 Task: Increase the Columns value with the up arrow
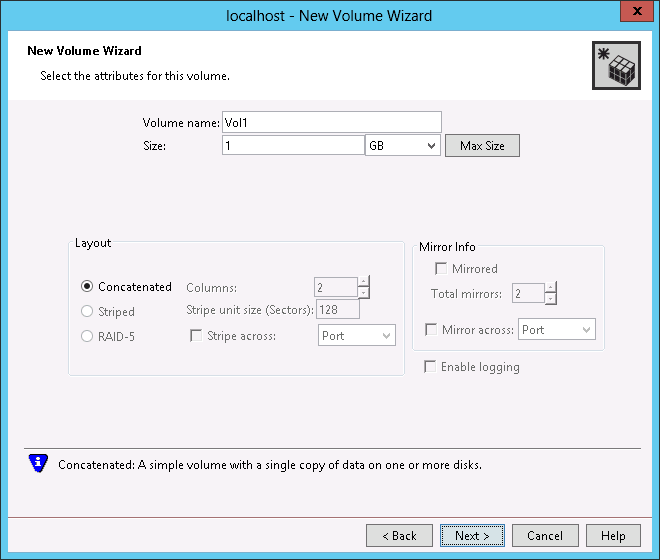tap(364, 281)
